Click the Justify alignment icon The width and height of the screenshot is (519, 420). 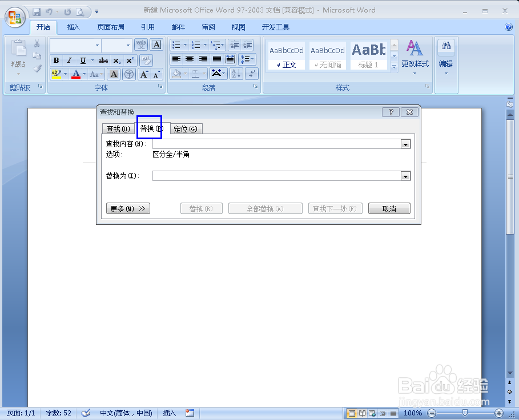(x=217, y=59)
